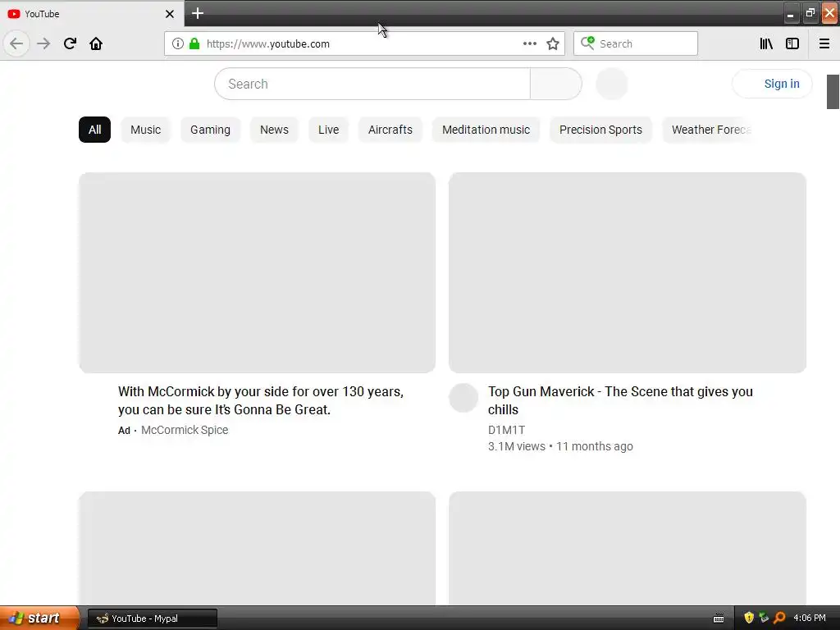Filter videos by Music chip

[146, 130]
